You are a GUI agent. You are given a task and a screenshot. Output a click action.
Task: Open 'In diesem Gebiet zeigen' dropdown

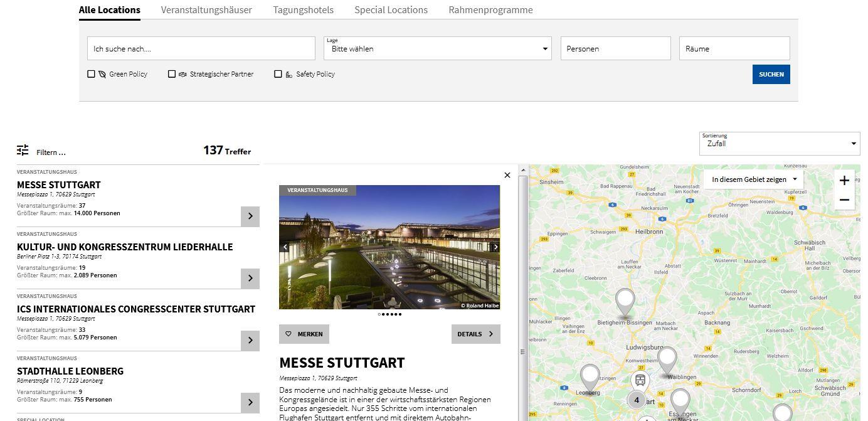tap(753, 179)
